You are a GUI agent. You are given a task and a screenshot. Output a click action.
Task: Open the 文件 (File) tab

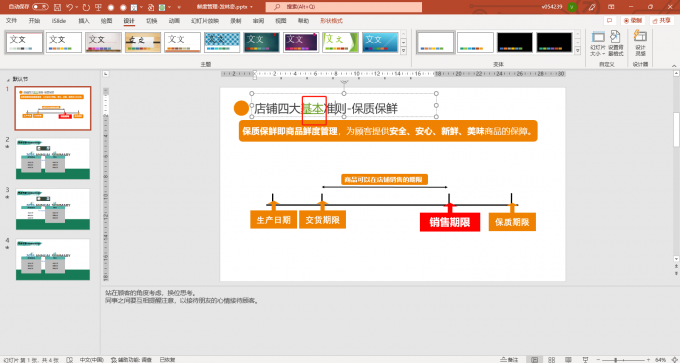click(11, 21)
